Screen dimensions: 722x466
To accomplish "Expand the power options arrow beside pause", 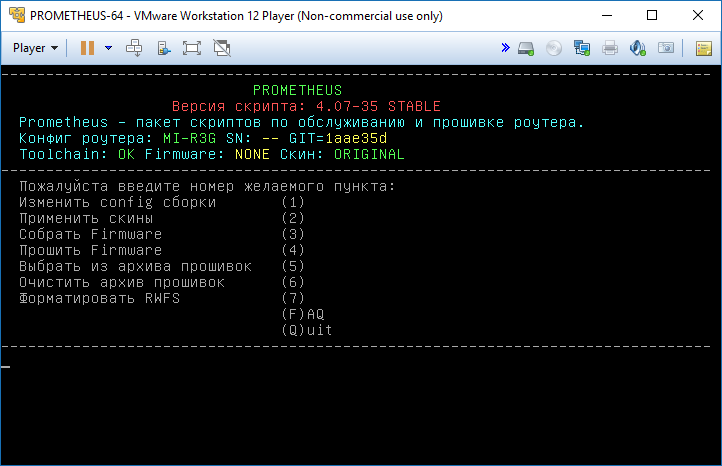I will (109, 48).
